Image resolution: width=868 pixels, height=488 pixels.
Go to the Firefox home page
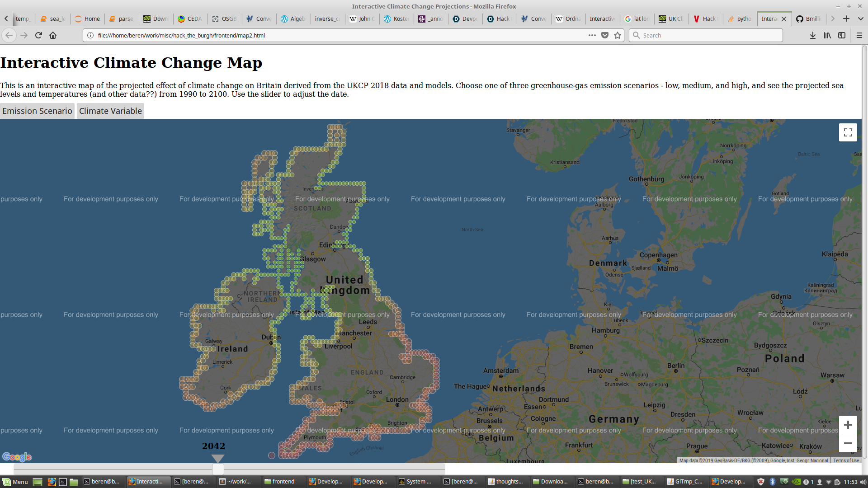[x=53, y=35]
